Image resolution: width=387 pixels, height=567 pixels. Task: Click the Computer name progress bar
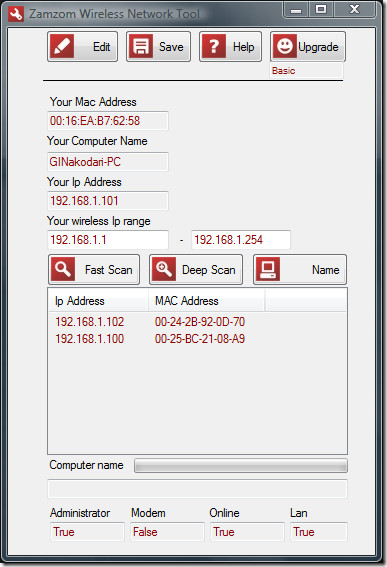coord(241,466)
